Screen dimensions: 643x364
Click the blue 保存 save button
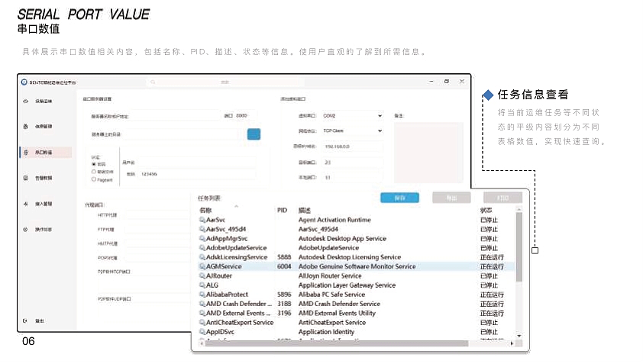click(400, 198)
